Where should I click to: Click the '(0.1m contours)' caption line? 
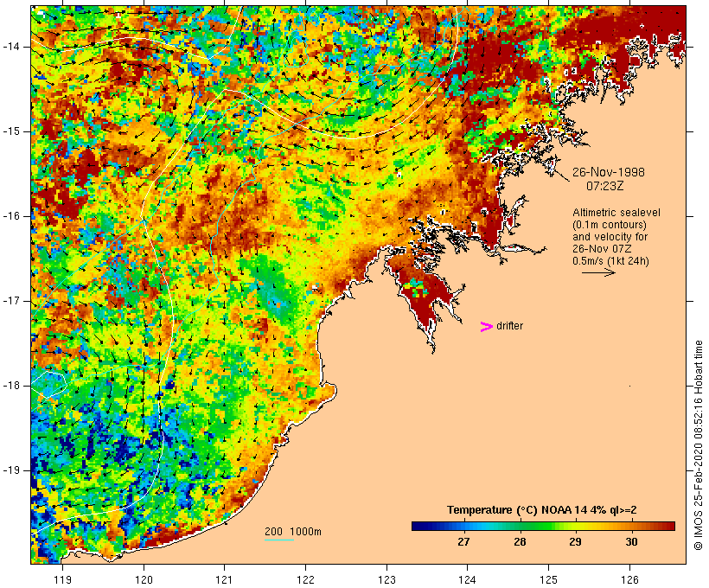coord(610,225)
